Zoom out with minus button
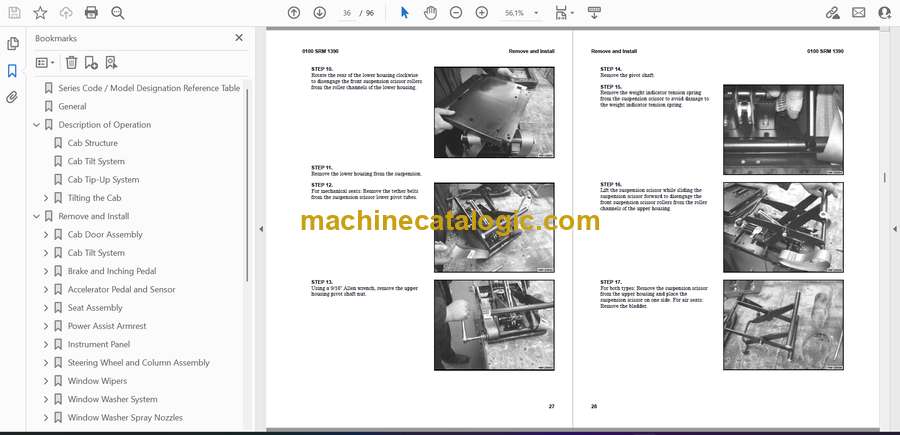This screenshot has width=900, height=435. pos(456,13)
